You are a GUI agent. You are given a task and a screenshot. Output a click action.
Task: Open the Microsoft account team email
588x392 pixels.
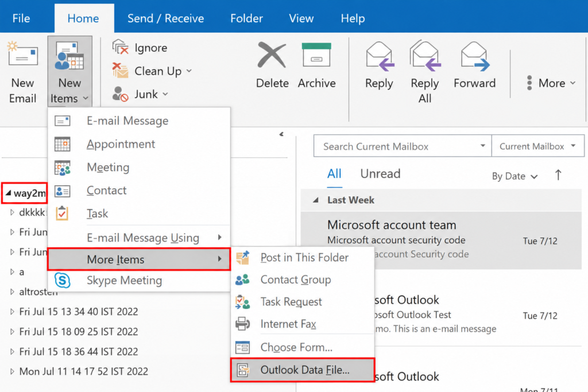coord(442,240)
